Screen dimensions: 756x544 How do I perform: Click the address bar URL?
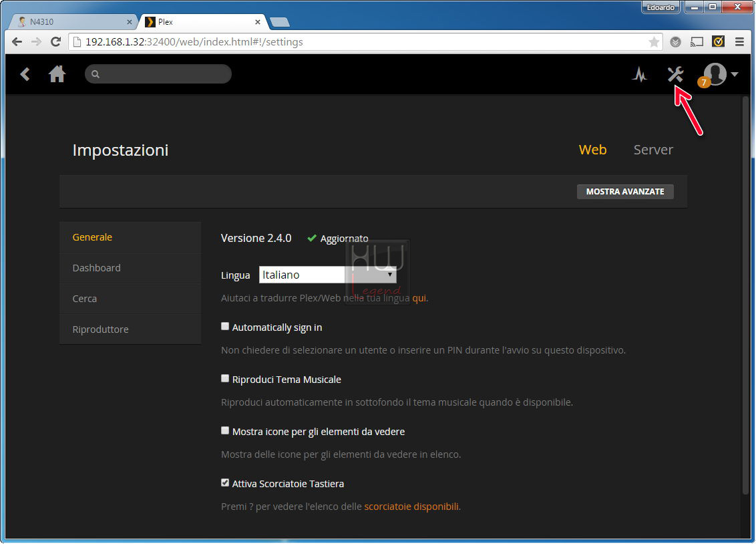click(194, 42)
